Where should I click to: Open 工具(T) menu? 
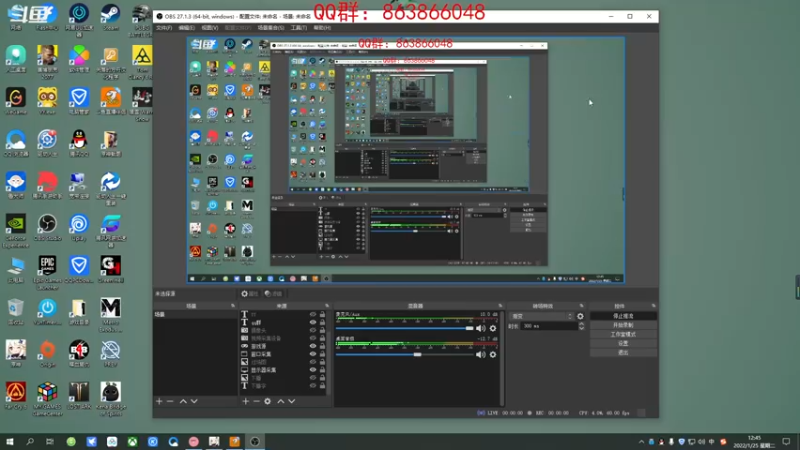pyautogui.click(x=298, y=28)
